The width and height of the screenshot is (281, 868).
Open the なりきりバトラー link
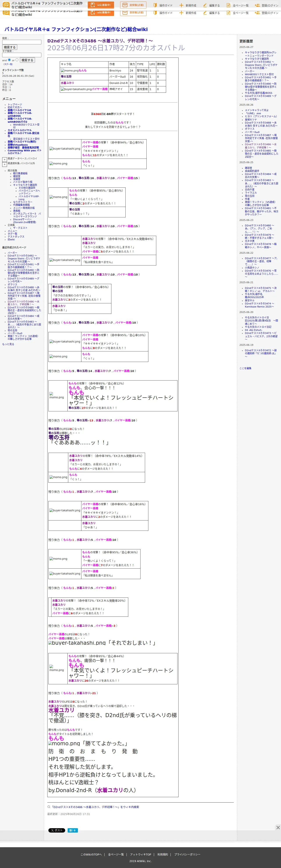point(23,202)
